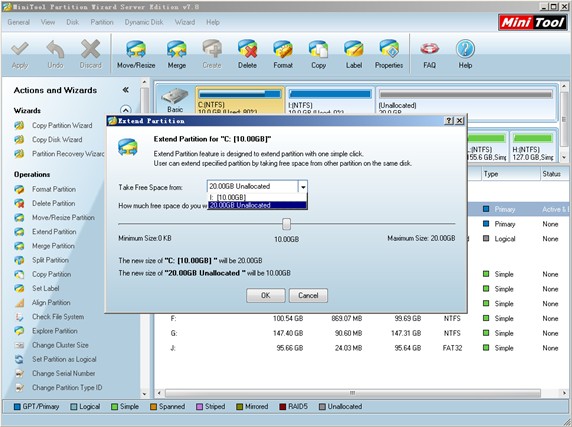This screenshot has height=427, width=572.
Task: Choose Delete Partition operation in sidebar
Action: pos(45,203)
